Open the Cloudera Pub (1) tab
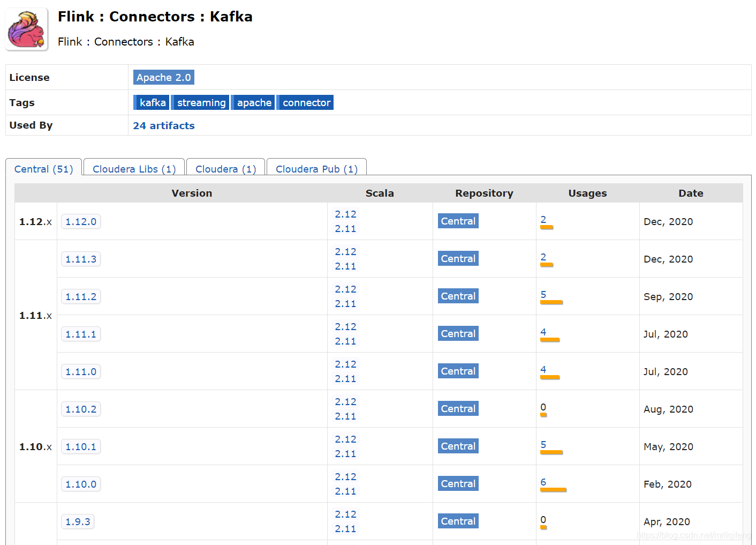 tap(316, 169)
